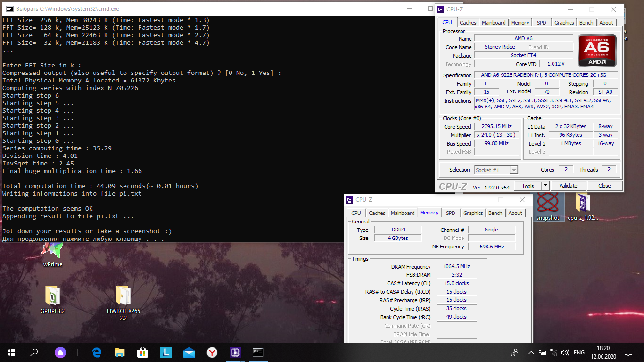Click the Core VID 1.012 V value

[556, 64]
